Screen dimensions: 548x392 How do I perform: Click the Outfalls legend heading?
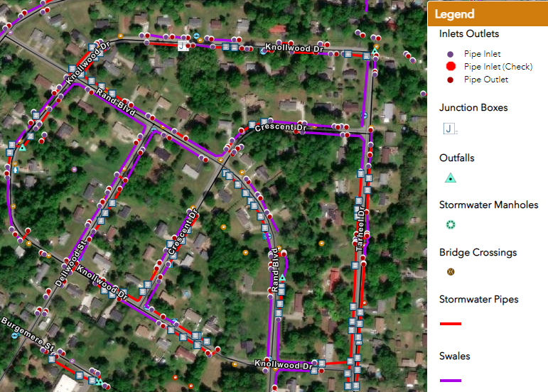[x=456, y=158]
